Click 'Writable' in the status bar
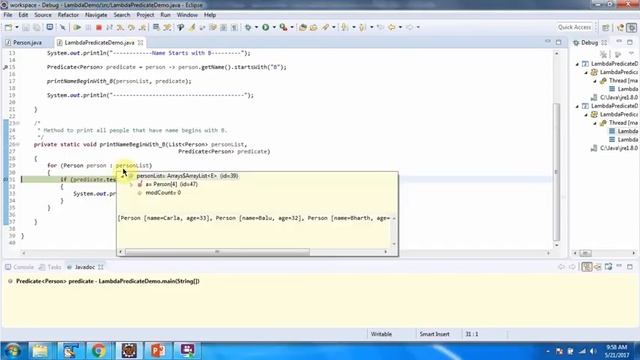 point(381,334)
